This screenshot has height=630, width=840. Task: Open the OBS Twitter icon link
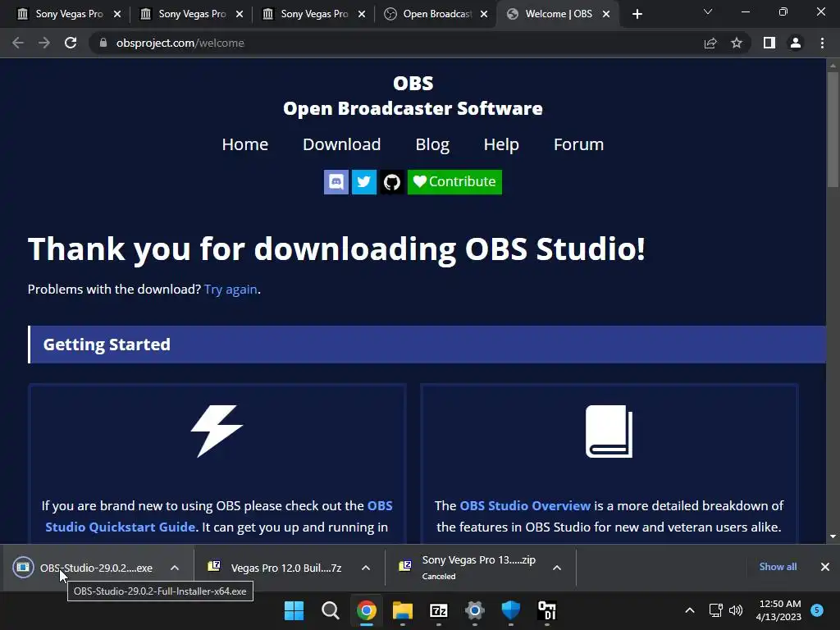click(363, 182)
